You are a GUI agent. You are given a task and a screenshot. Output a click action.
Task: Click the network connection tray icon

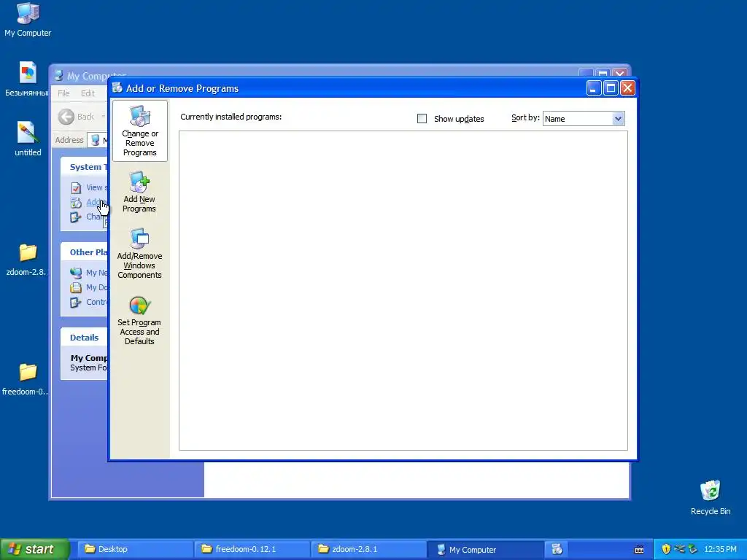(x=679, y=549)
